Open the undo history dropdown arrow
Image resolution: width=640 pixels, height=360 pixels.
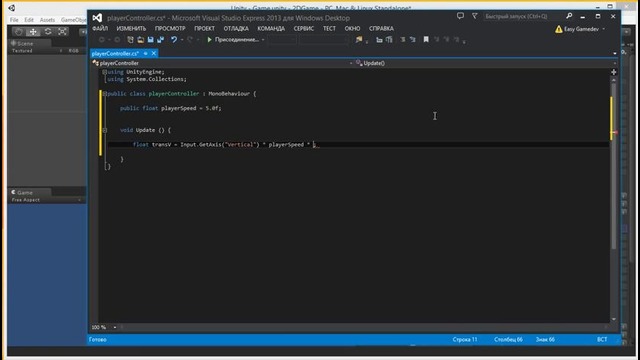click(x=182, y=40)
